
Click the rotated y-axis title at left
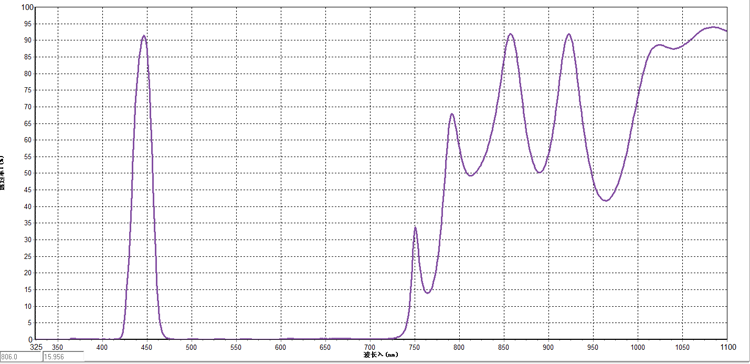pyautogui.click(x=2, y=172)
